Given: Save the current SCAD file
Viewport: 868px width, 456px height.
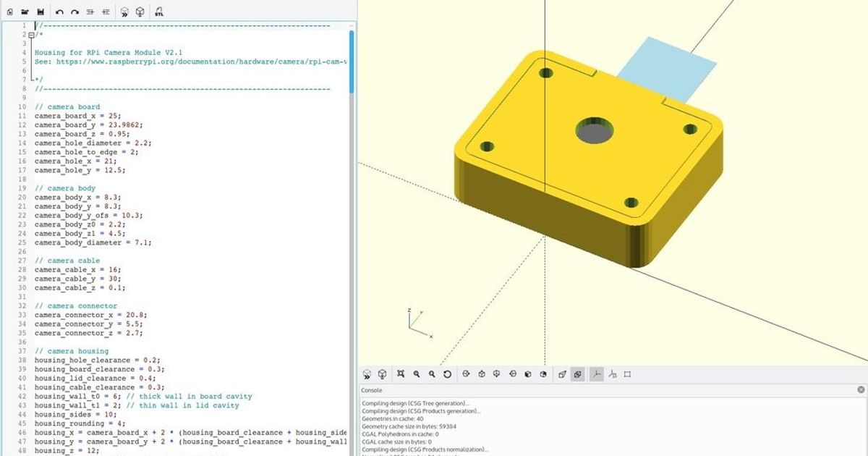Looking at the screenshot, I should tap(41, 12).
